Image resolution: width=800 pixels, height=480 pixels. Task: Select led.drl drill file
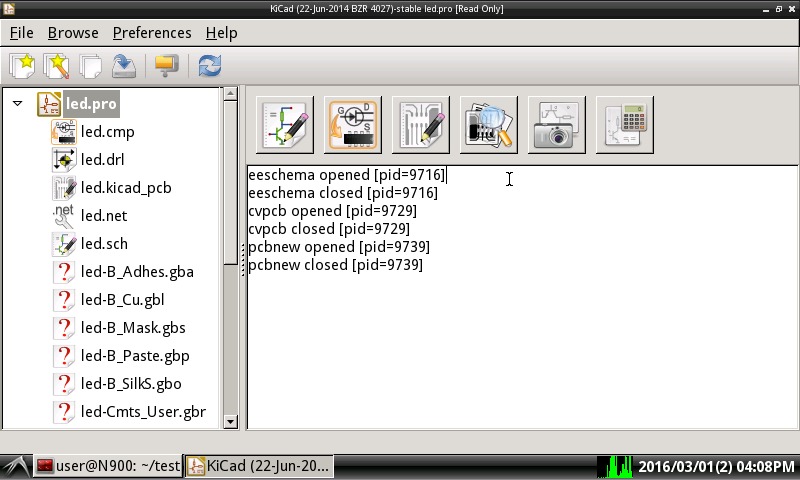coord(103,160)
